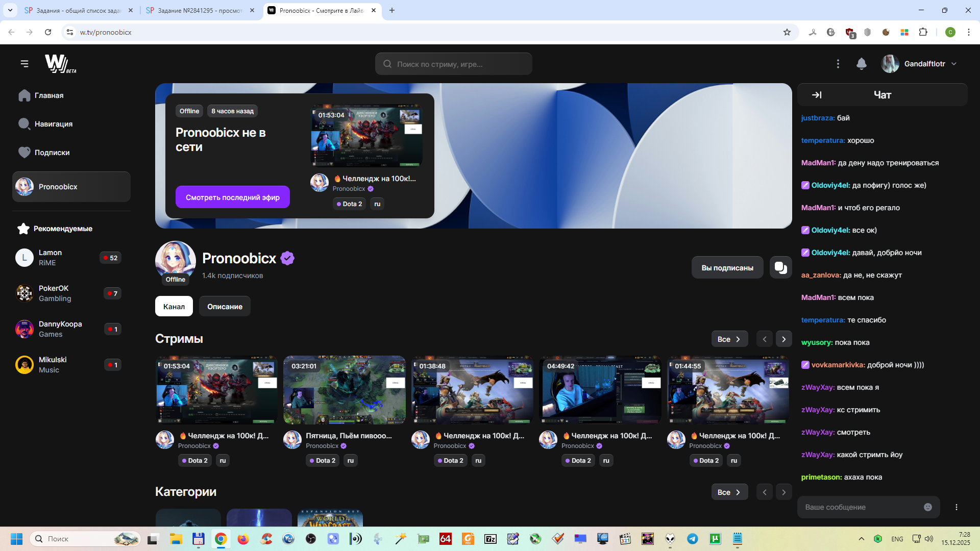The image size is (980, 551).
Task: Click the stream search field
Action: tap(453, 64)
